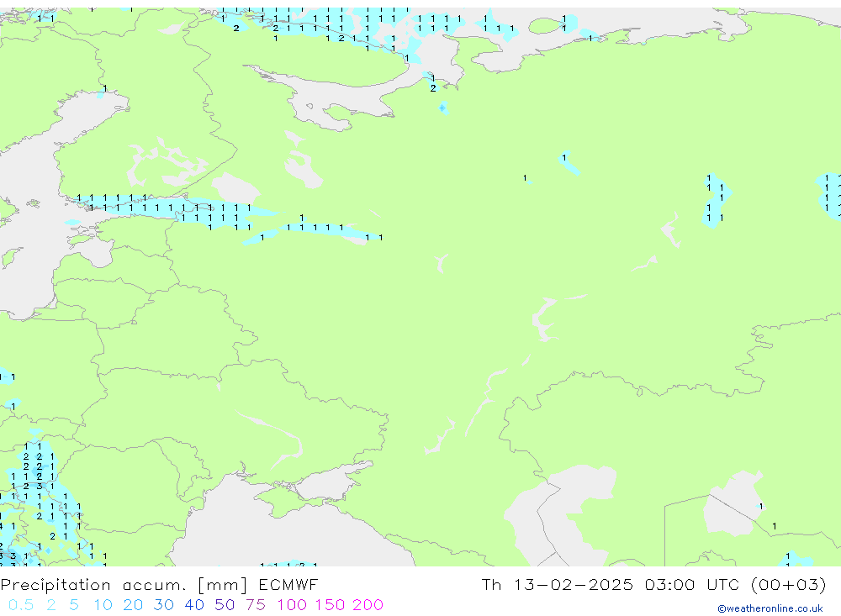Click the 5 mm legend value

point(74,605)
